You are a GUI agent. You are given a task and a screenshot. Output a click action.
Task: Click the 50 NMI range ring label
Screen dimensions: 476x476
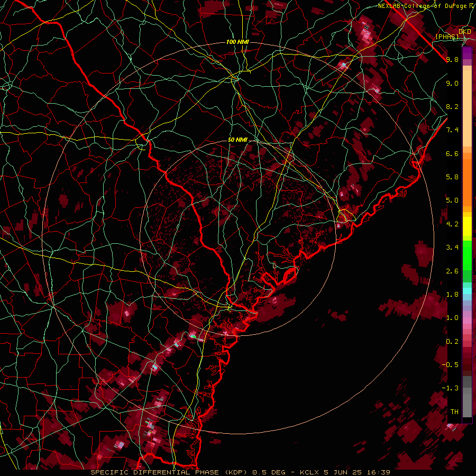tap(237, 140)
